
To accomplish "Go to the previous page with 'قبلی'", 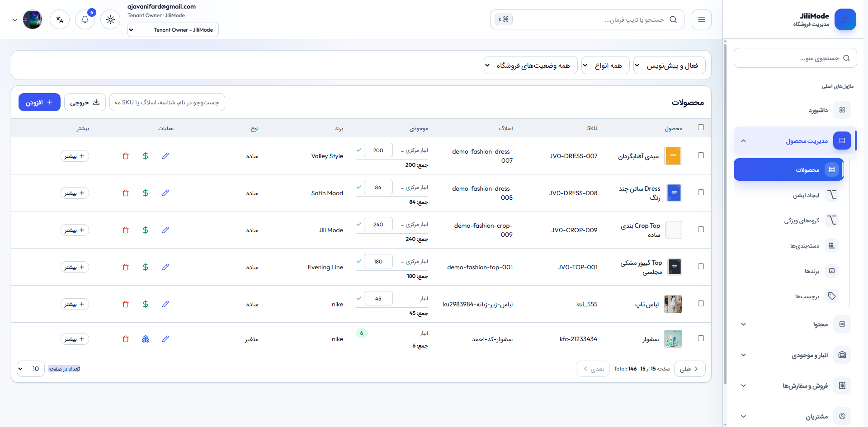I will (x=689, y=369).
